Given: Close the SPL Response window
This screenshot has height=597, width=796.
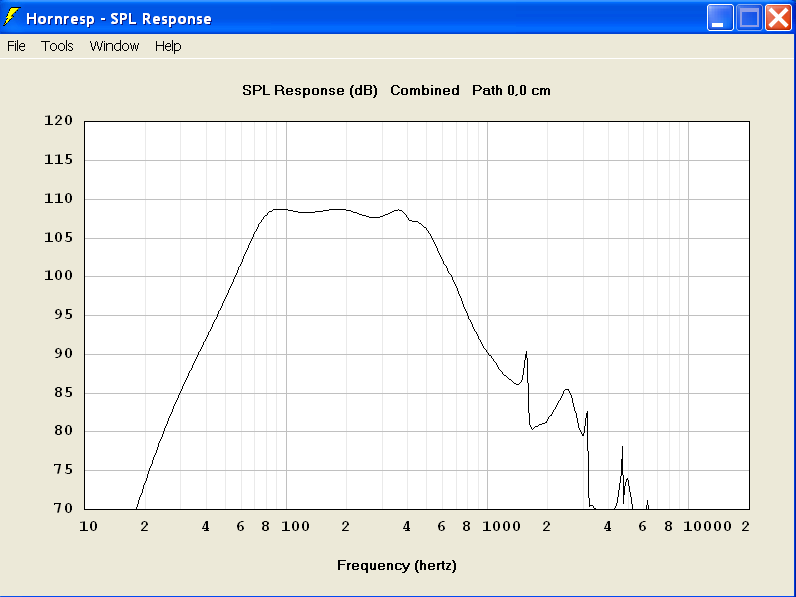Looking at the screenshot, I should click(x=778, y=18).
